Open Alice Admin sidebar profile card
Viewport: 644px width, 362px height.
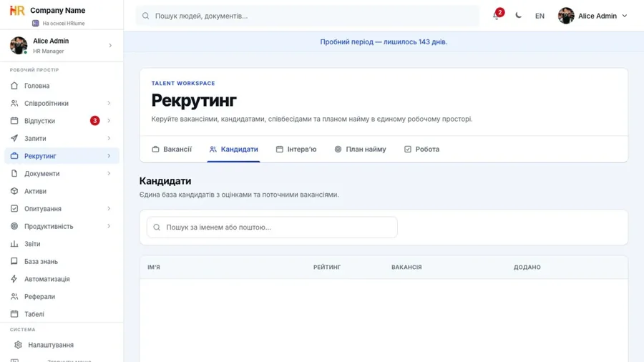62,46
